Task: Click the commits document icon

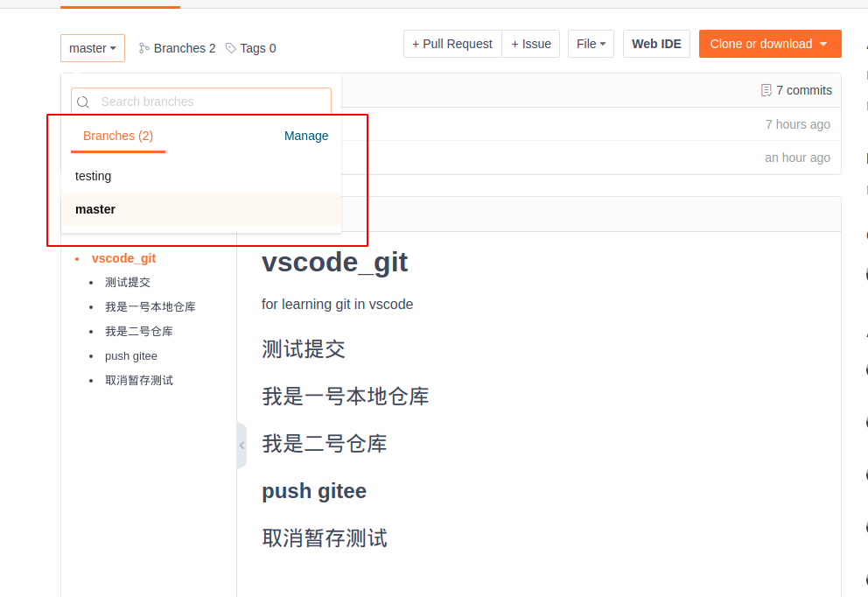Action: 766,90
